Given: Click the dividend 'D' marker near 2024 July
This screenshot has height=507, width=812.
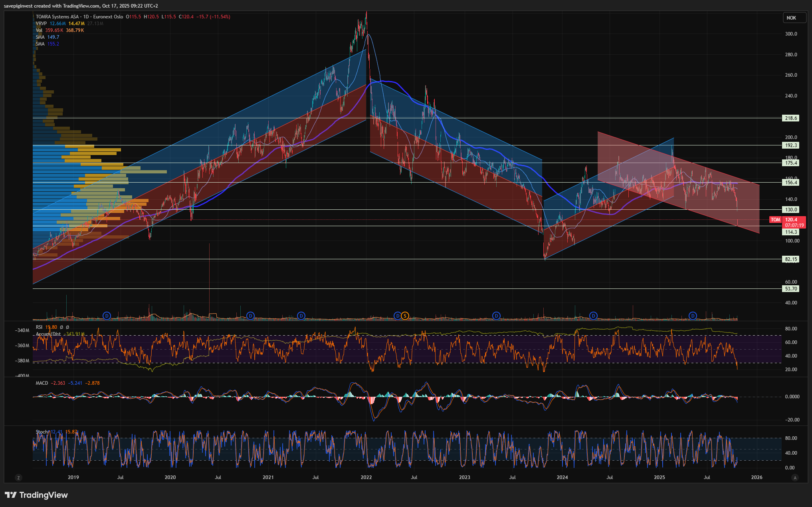Looking at the screenshot, I should point(594,316).
